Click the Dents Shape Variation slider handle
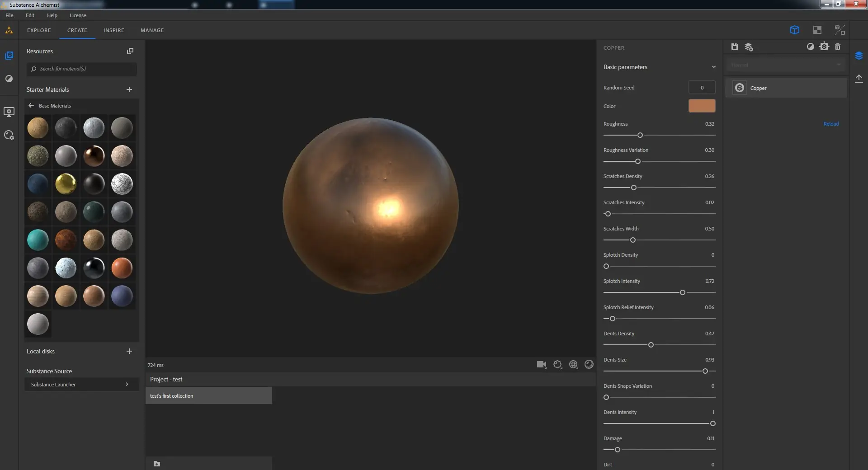The height and width of the screenshot is (470, 868). pos(606,397)
